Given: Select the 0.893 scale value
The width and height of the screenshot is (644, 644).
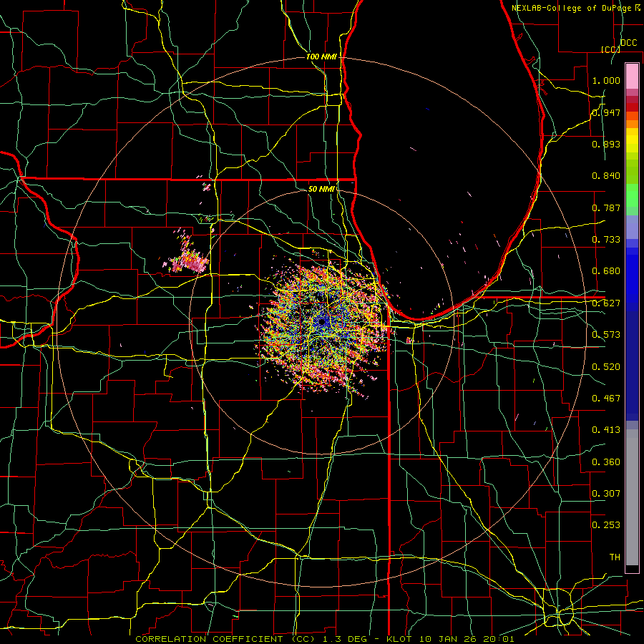Looking at the screenshot, I should pos(606,144).
